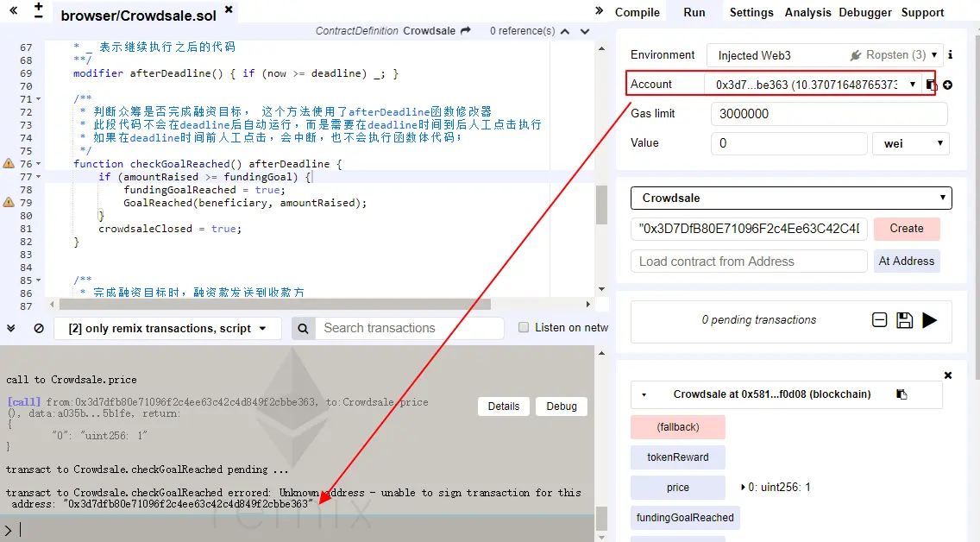Click Load contract from Address field
Image resolution: width=980 pixels, height=542 pixels.
point(749,262)
